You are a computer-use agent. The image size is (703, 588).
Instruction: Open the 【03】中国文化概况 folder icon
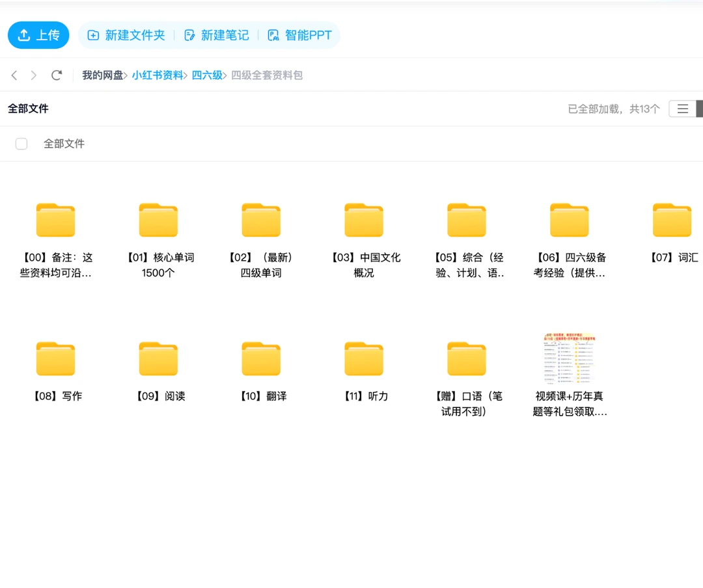point(364,220)
